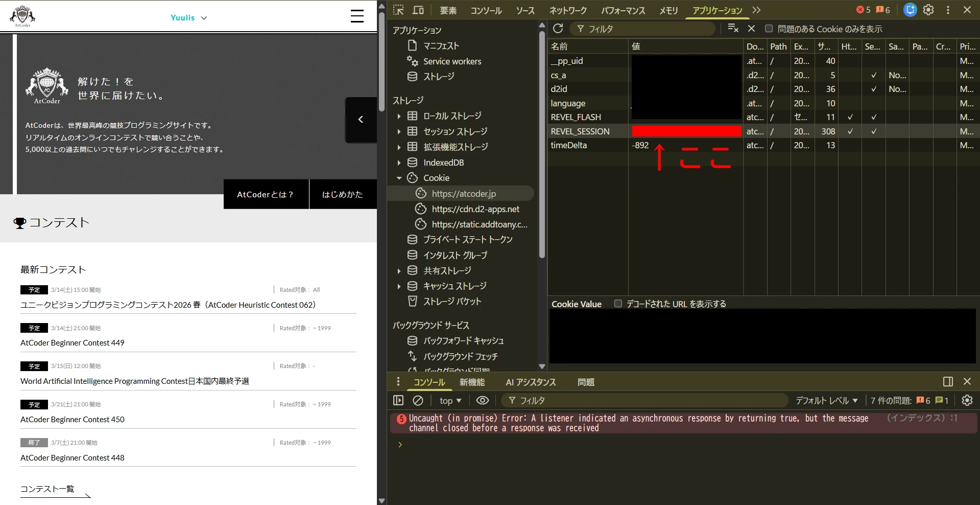Open console settings gear
The width and height of the screenshot is (980, 505).
pos(967,400)
